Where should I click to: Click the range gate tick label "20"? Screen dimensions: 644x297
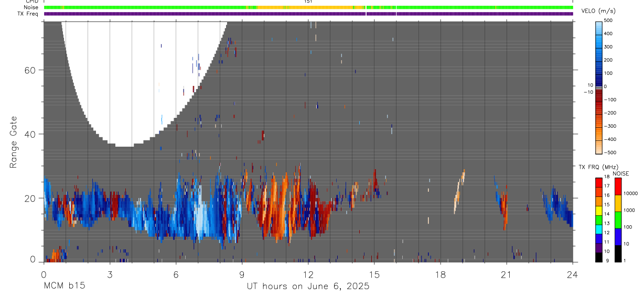tap(30, 198)
